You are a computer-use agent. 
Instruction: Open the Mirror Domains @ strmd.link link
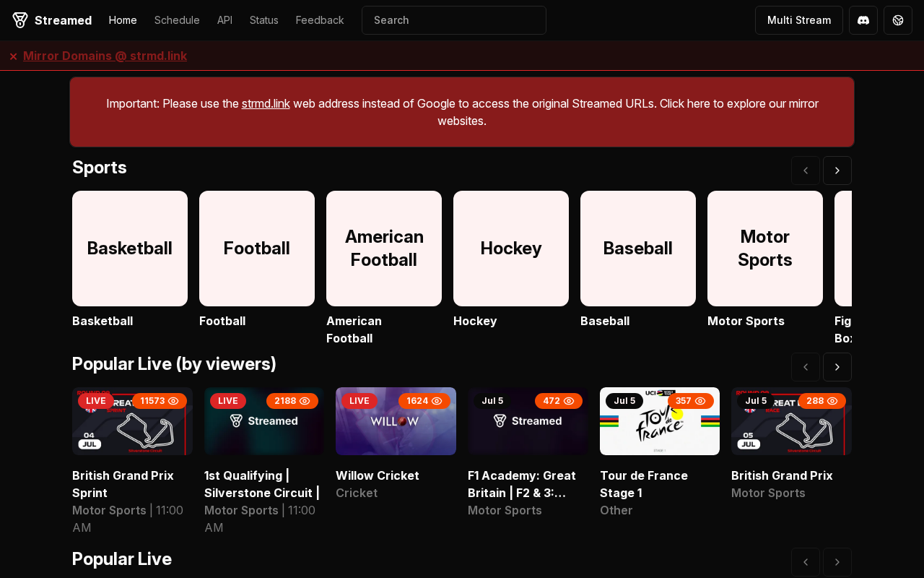pyautogui.click(x=105, y=56)
